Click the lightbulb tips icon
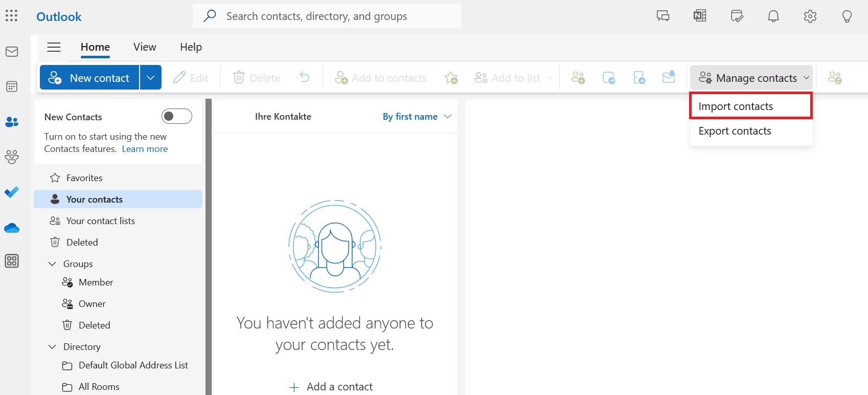Image resolution: width=868 pixels, height=395 pixels. coord(847,16)
